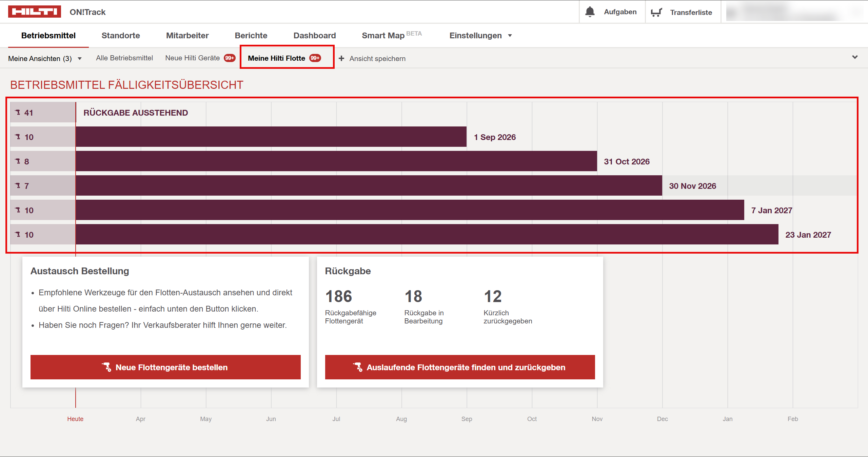Click the bar ending 1 Sep 2026
The width and height of the screenshot is (868, 457).
click(271, 137)
